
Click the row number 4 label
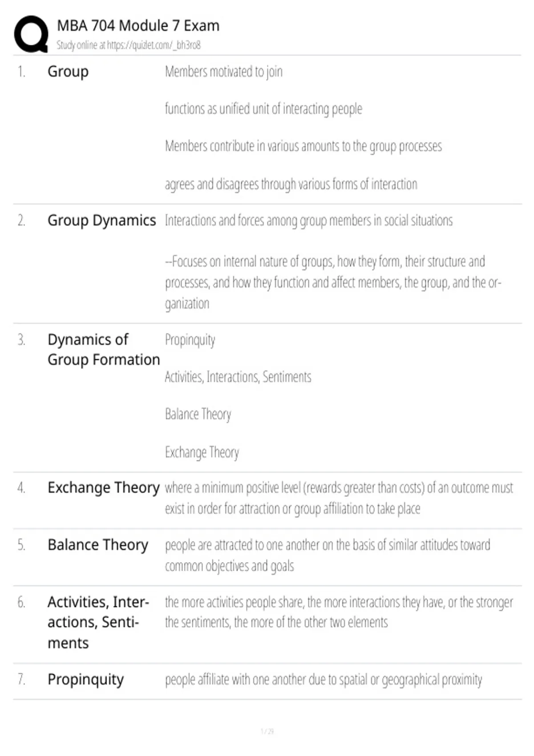pos(21,488)
